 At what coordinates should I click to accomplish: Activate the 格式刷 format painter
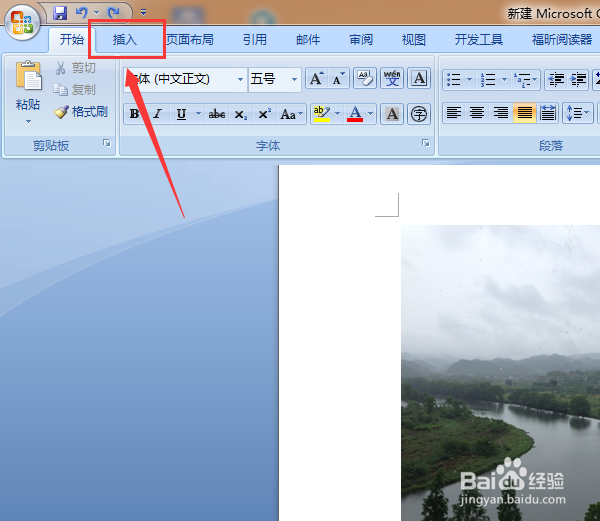pyautogui.click(x=81, y=112)
